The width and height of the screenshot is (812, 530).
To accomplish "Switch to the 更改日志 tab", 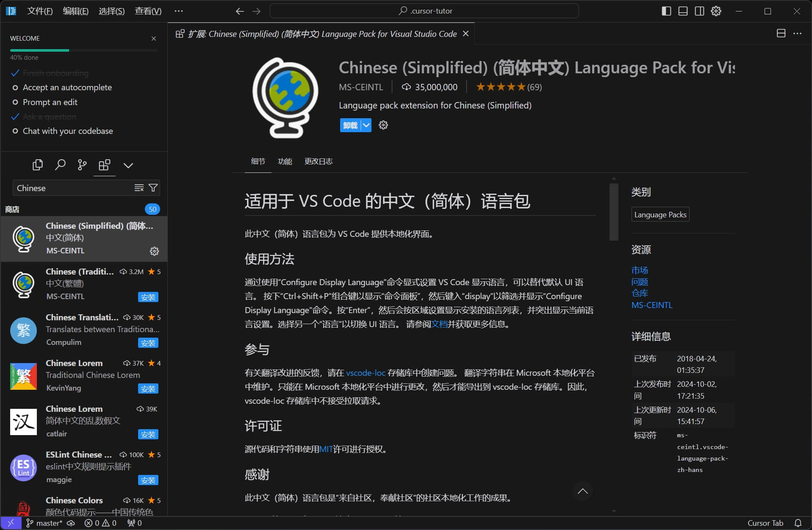I will [318, 161].
